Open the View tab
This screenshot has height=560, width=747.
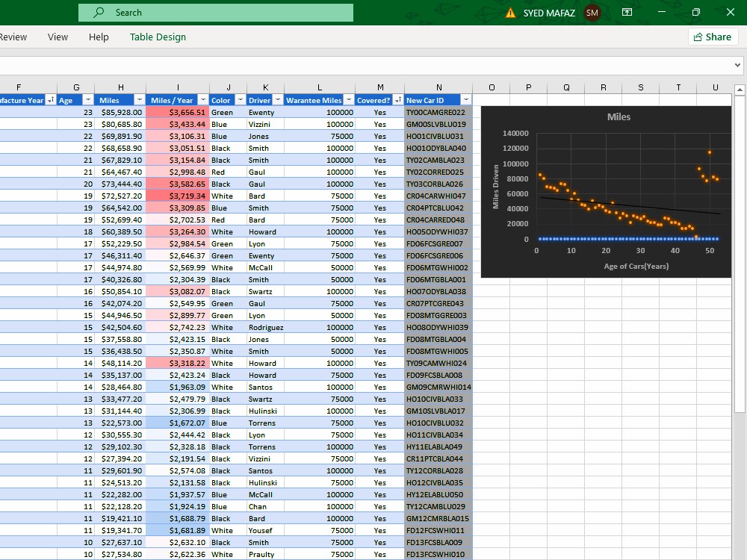58,37
